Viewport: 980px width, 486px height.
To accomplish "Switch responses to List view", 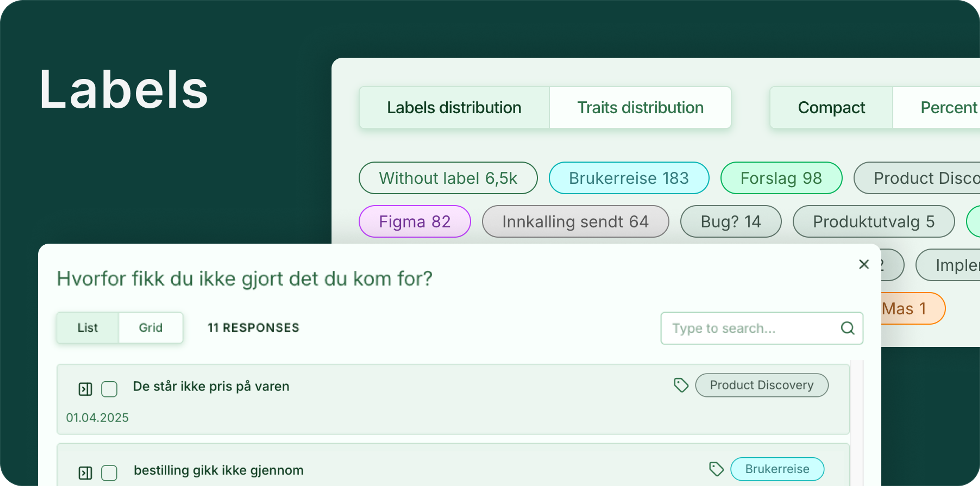I will click(x=88, y=328).
